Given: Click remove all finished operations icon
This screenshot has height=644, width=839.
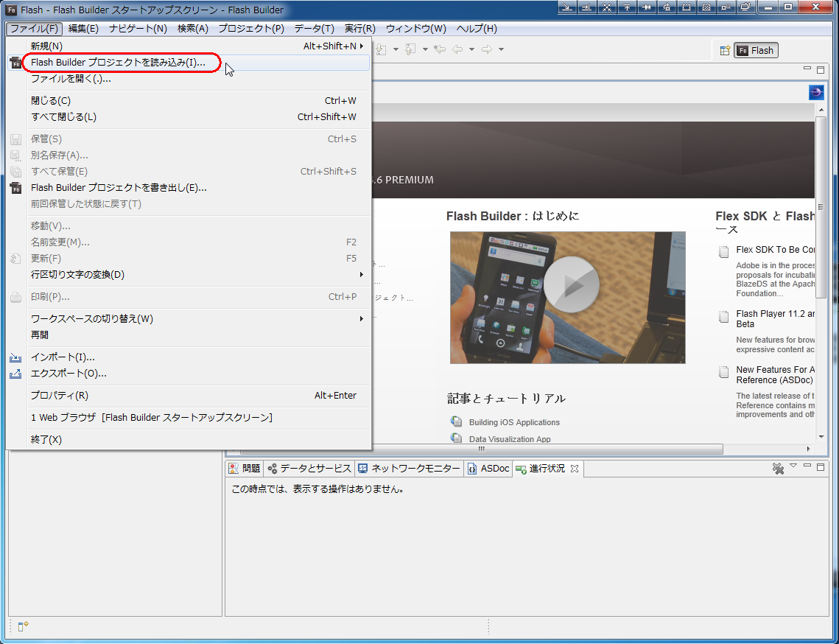Looking at the screenshot, I should [x=778, y=469].
